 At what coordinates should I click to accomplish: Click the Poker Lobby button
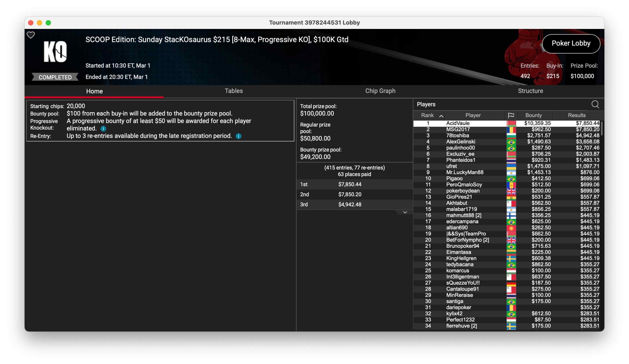click(571, 43)
